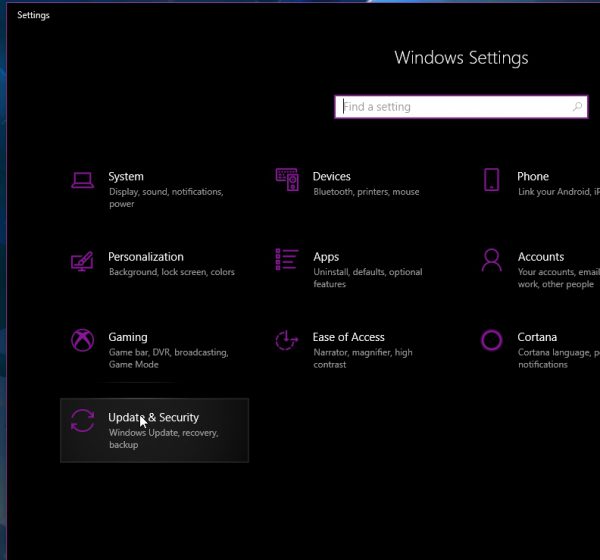
Task: Focus the Find a setting search box
Action: (461, 107)
